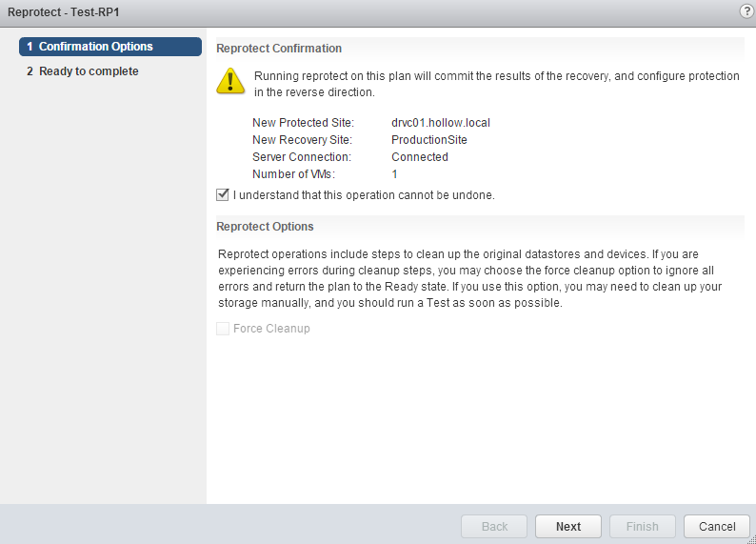Click the Force Cleanup label text
Screen dimensions: 756x544
[x=271, y=329]
